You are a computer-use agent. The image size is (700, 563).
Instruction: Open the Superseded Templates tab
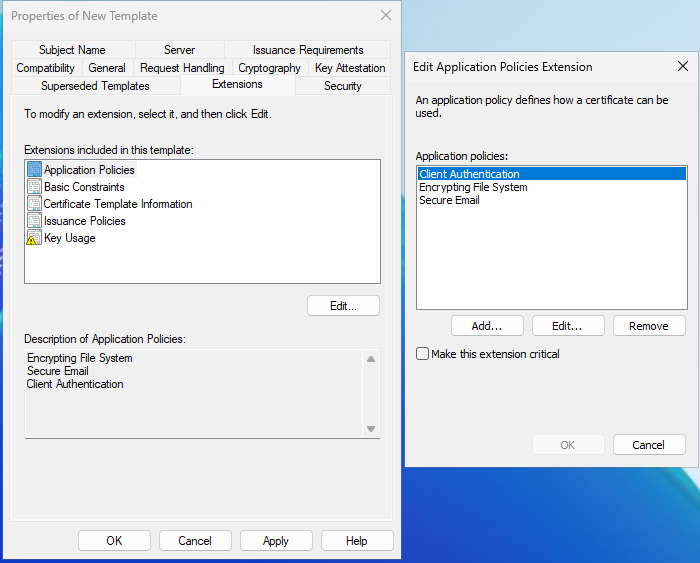pyautogui.click(x=95, y=86)
